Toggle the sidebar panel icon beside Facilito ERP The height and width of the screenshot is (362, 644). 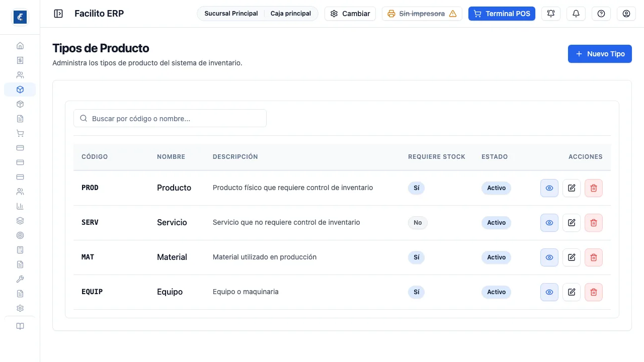[x=58, y=14]
